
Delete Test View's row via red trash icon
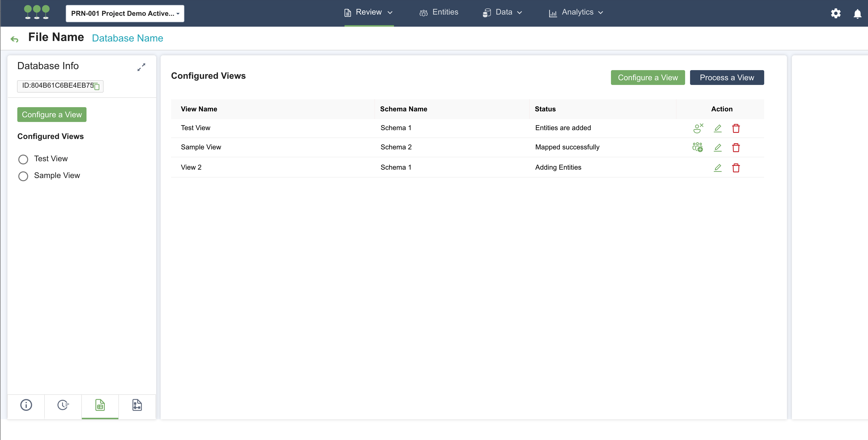(736, 128)
